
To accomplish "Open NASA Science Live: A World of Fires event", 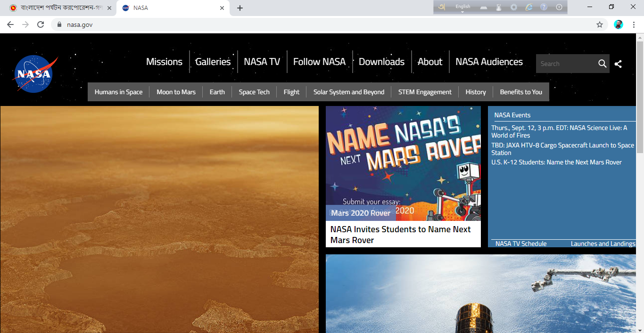I will 559,131.
